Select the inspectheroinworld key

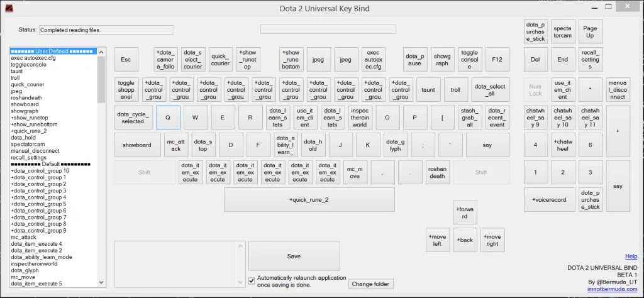coord(360,118)
